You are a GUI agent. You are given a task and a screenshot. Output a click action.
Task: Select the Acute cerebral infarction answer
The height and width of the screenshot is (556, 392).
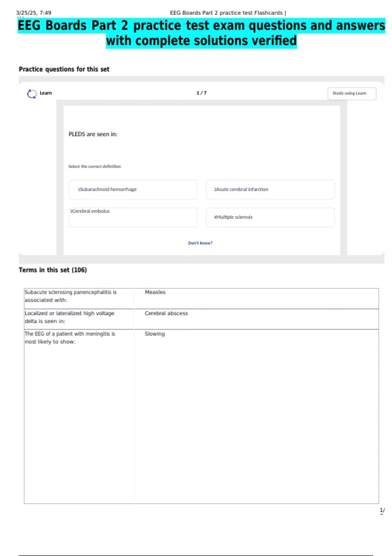click(x=270, y=189)
